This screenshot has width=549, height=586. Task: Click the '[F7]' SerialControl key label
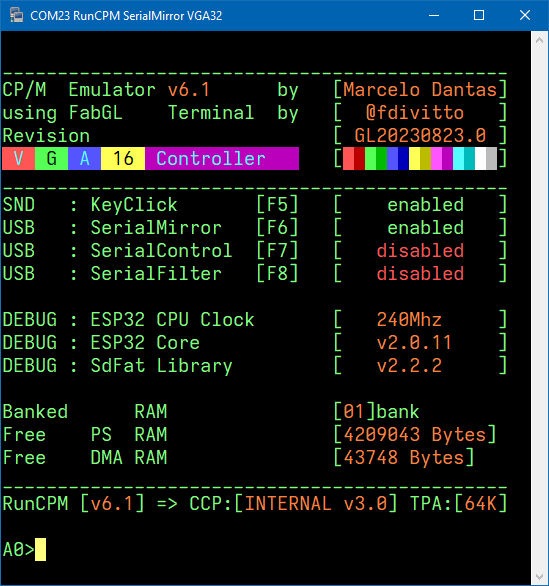(277, 250)
